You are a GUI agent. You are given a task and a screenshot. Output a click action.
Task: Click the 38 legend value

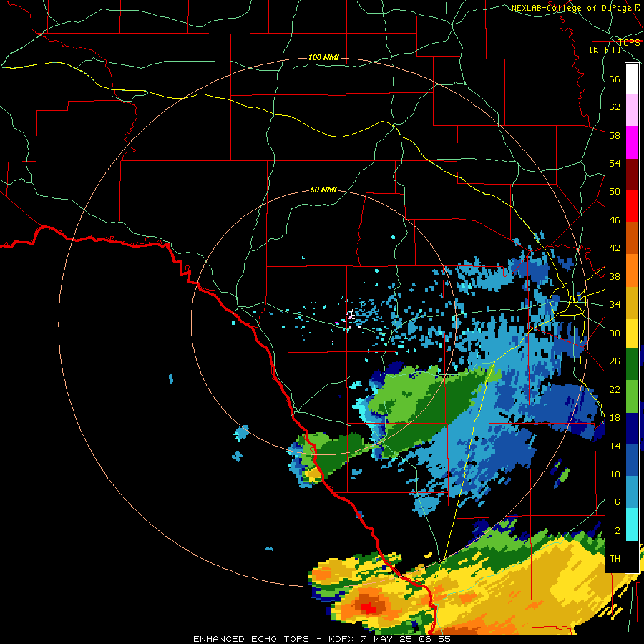click(x=615, y=277)
